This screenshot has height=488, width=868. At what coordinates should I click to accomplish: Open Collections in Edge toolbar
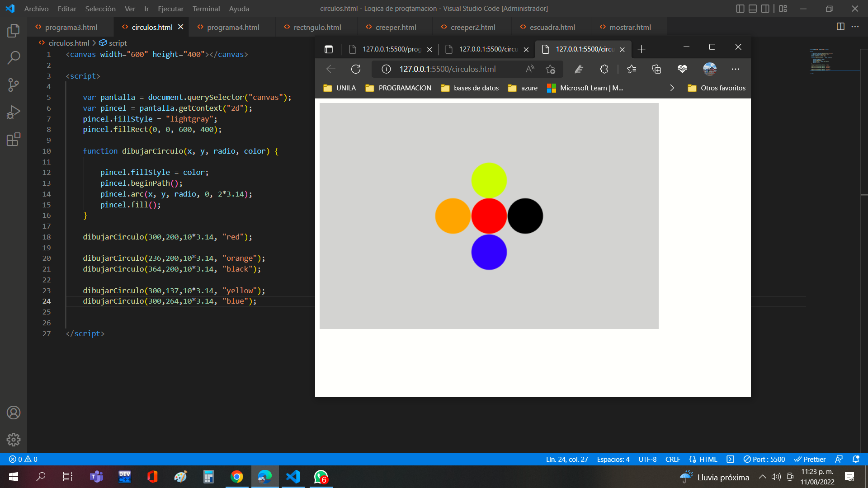click(x=656, y=69)
